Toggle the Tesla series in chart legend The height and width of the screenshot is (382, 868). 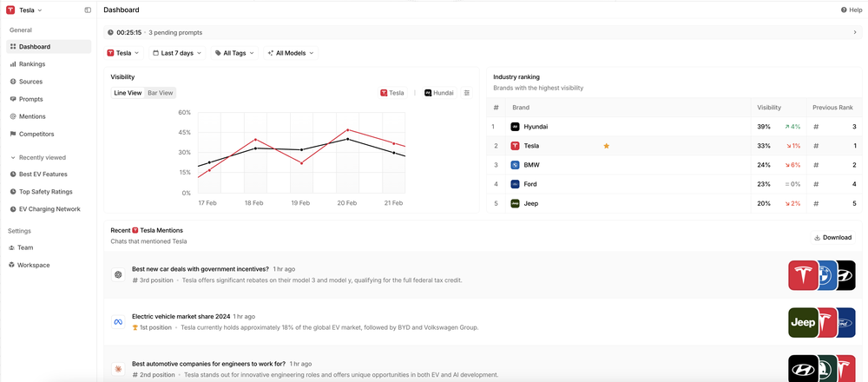392,93
